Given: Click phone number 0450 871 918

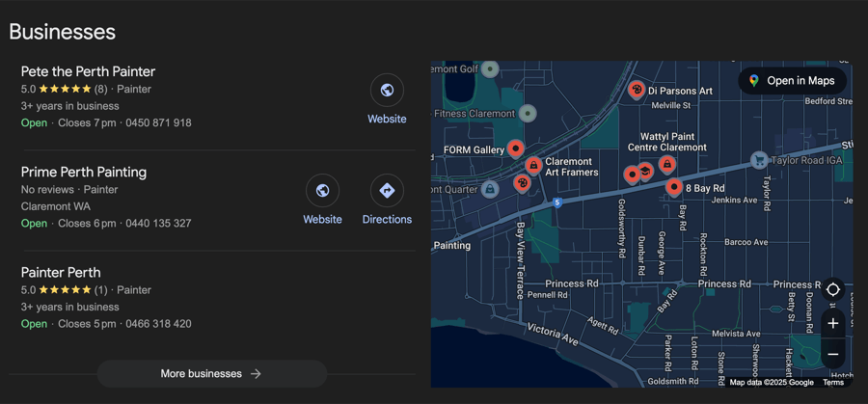Looking at the screenshot, I should pos(158,122).
